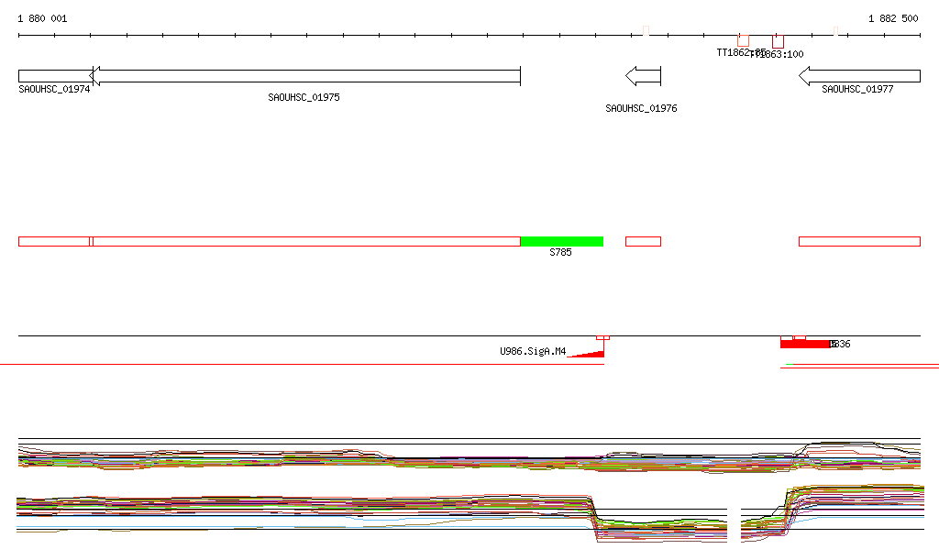The image size is (939, 560).
Task: Click the white gap in the lower expression profile
Action: coord(734,524)
